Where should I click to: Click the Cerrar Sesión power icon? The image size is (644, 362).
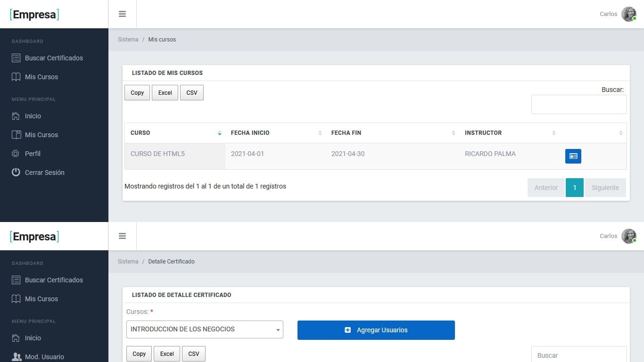16,173
